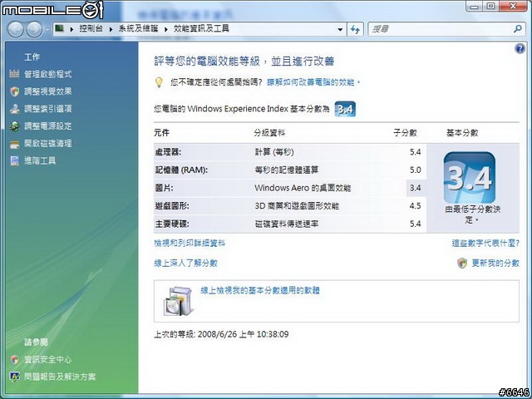
Task: Click the shield icon beside 更新我的分數
Action: coord(462,264)
